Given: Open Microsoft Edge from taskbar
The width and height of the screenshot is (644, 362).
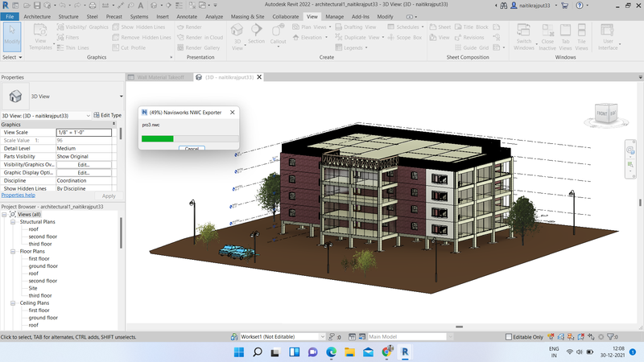Looking at the screenshot, I should coord(331,352).
